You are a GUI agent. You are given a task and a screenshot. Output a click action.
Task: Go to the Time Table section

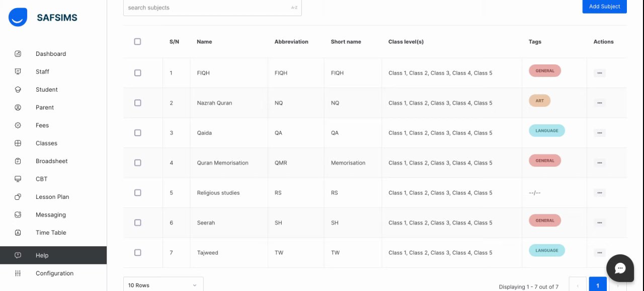pos(51,233)
